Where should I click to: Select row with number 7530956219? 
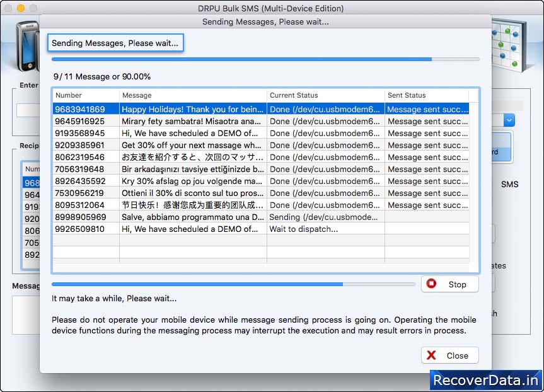(x=261, y=193)
